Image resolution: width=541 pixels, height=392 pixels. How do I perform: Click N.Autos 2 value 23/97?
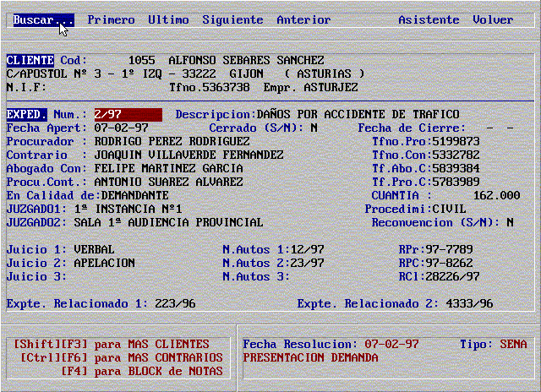tap(307, 263)
